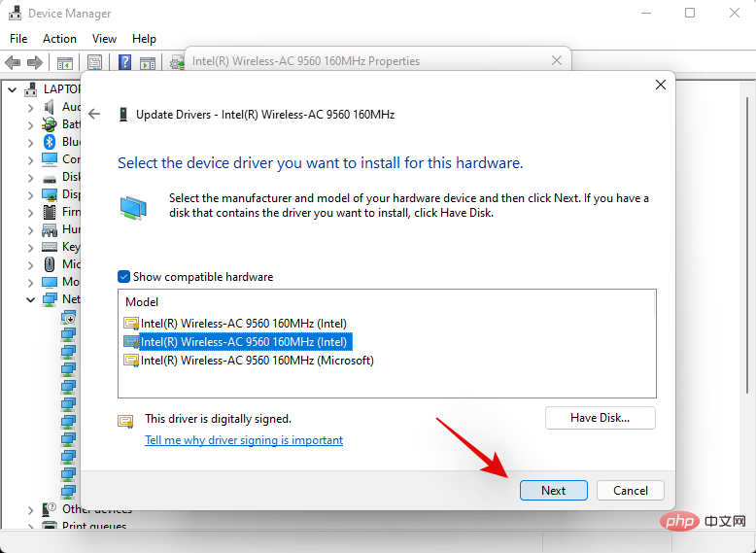Expand the Other devices category chevron

click(31, 509)
